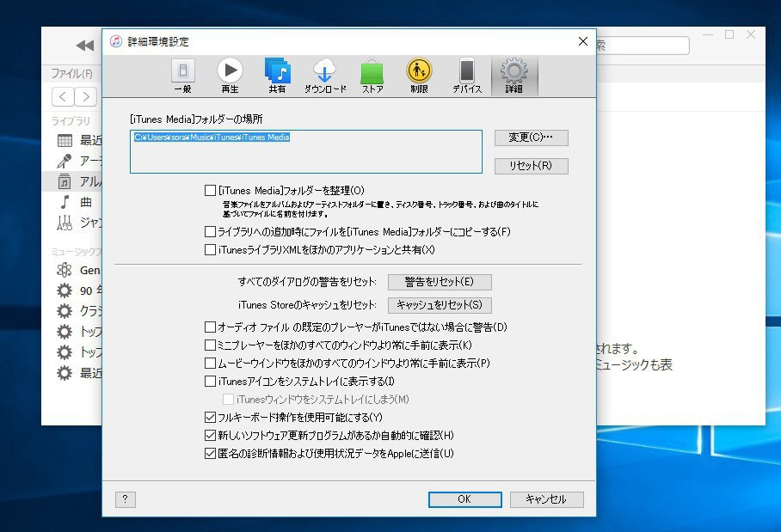Select the 詳細 (Advanced) gear tab
Viewport: 781px width, 532px height.
tap(514, 76)
